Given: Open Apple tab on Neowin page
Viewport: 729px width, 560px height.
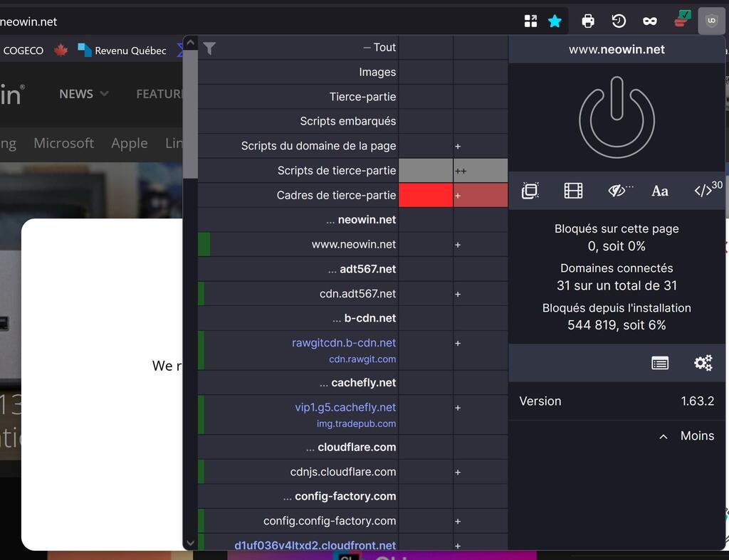Looking at the screenshot, I should point(130,143).
